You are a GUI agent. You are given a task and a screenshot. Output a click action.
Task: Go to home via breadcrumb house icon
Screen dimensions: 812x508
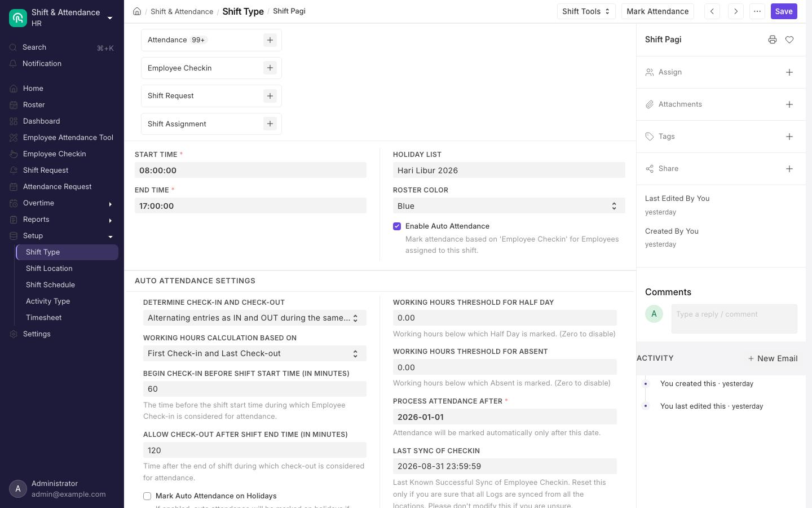coord(137,11)
